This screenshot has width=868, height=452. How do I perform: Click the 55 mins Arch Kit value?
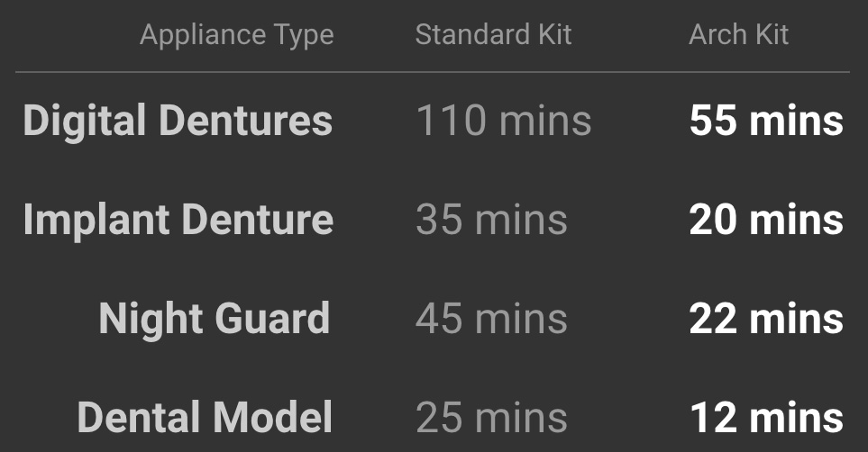766,121
